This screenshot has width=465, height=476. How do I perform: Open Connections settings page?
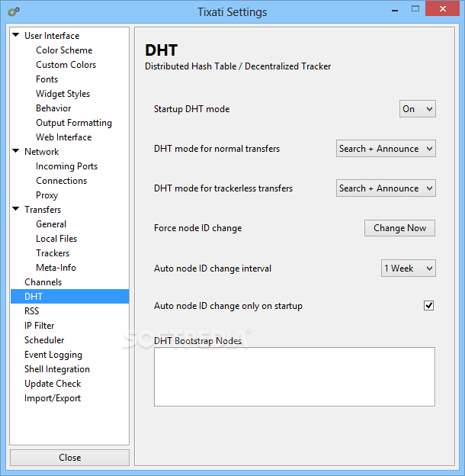(61, 181)
